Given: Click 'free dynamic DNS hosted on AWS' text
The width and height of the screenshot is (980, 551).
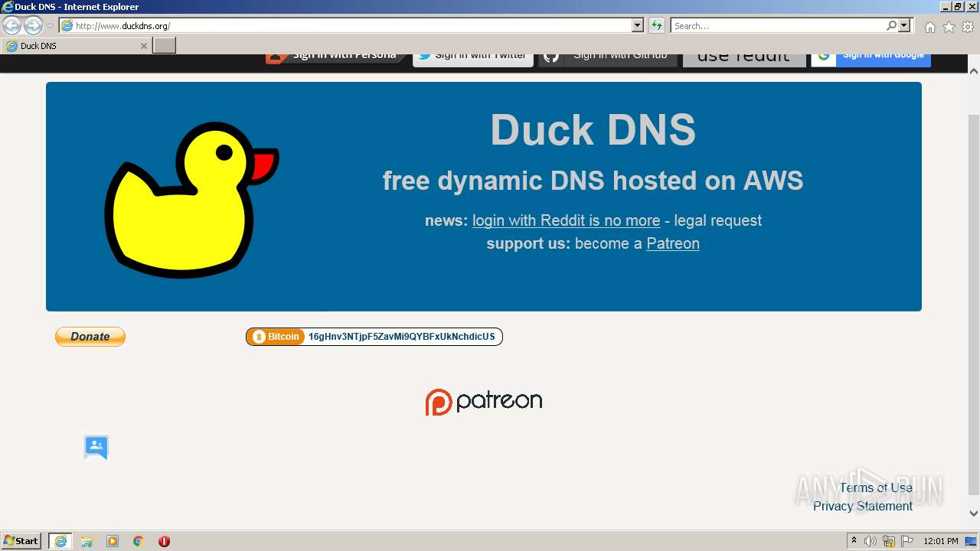Looking at the screenshot, I should click(x=593, y=181).
